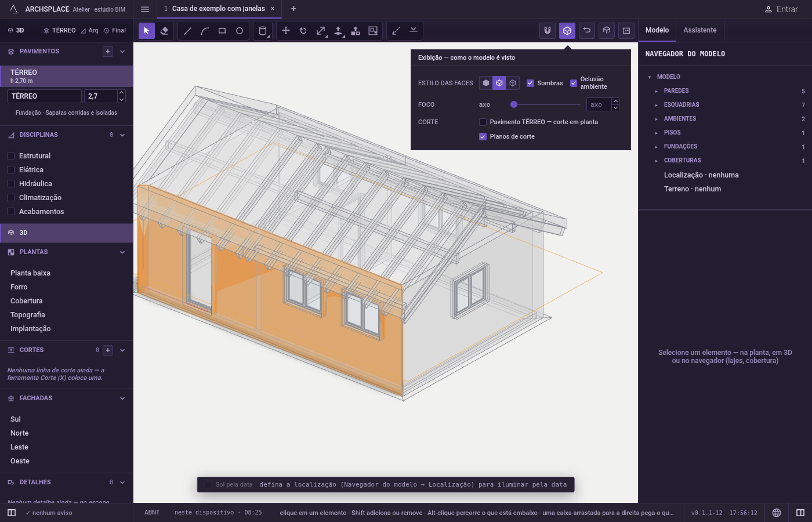812x522 pixels.
Task: Click the undo arrow icon
Action: 587,31
